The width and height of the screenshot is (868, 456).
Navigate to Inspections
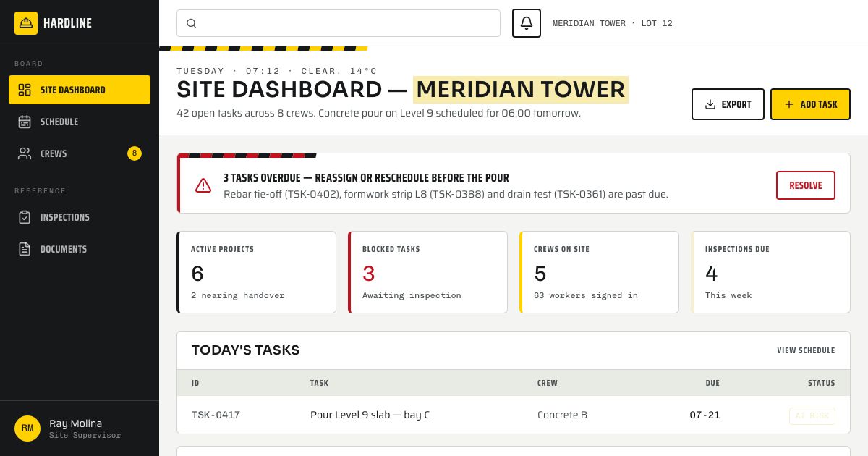tap(80, 217)
